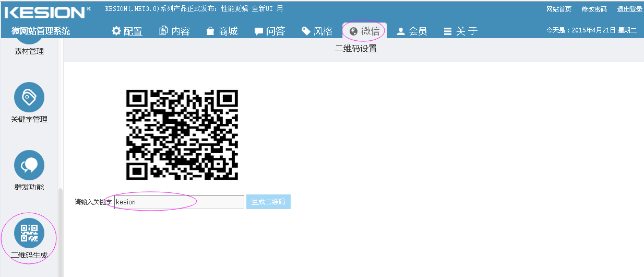644x277 pixels.
Task: Click the 二维码设置 page title
Action: [355, 49]
